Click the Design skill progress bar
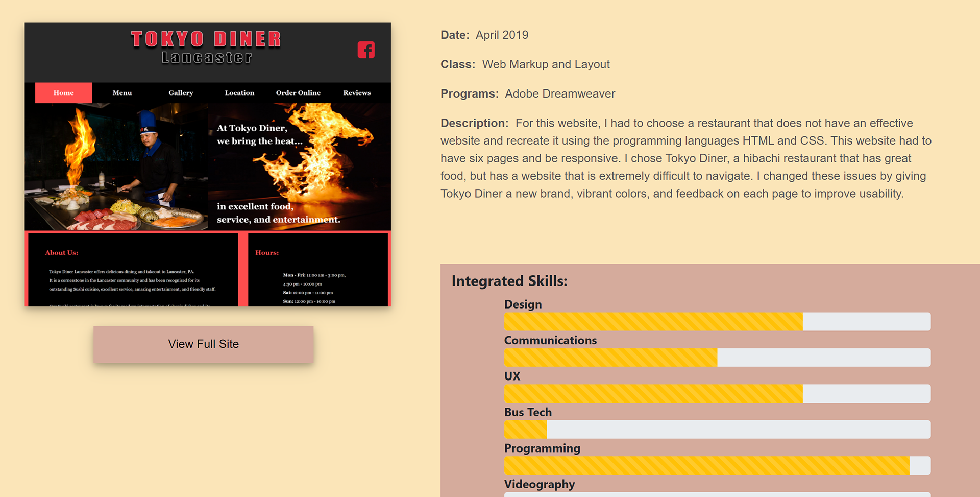 pos(717,322)
